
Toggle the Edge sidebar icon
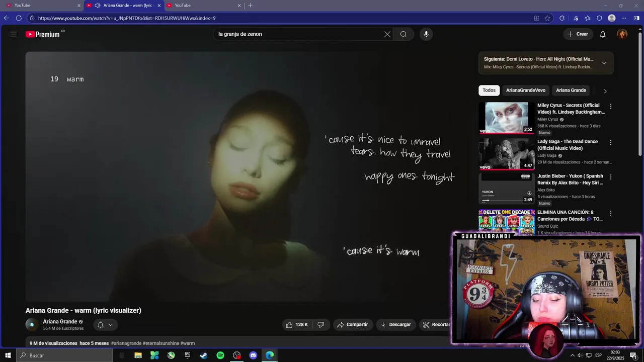636,18
